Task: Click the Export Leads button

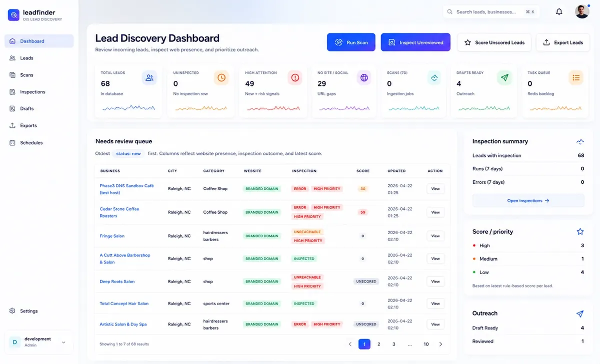Action: pos(562,42)
